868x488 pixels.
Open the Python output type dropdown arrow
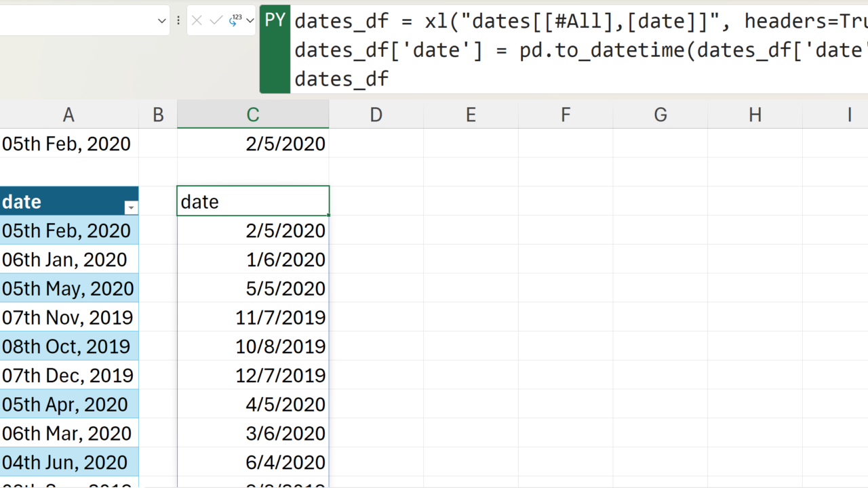click(250, 21)
